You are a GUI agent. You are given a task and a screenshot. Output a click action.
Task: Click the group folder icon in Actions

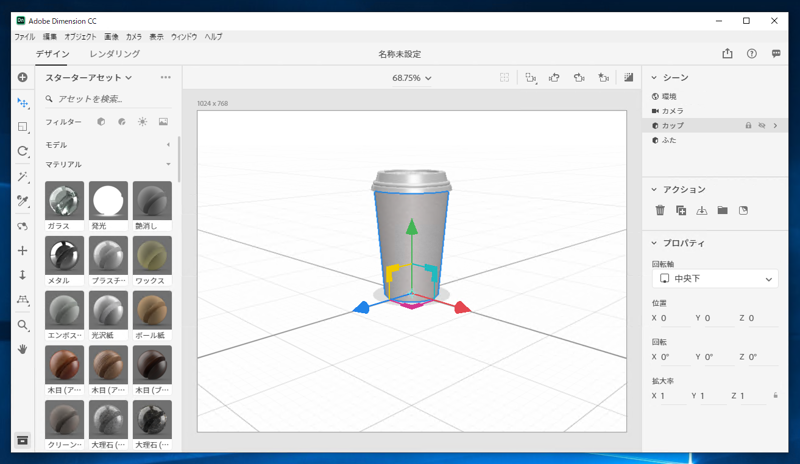pyautogui.click(x=722, y=210)
